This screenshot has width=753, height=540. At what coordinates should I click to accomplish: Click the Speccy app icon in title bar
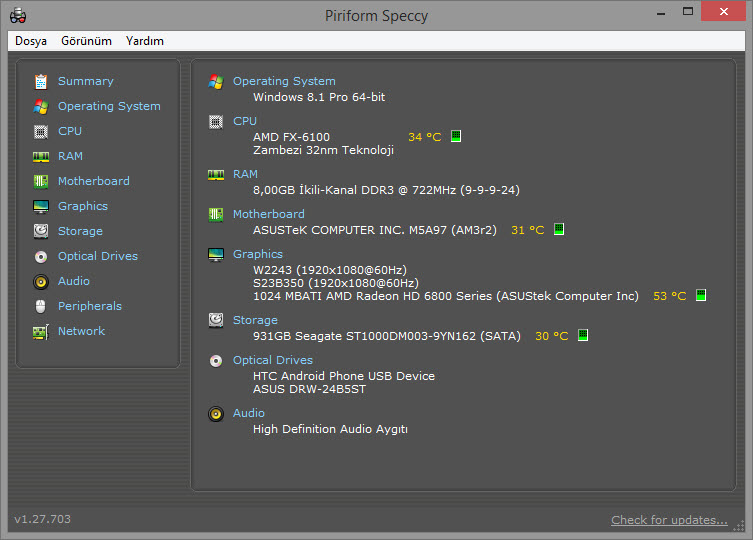click(x=18, y=15)
